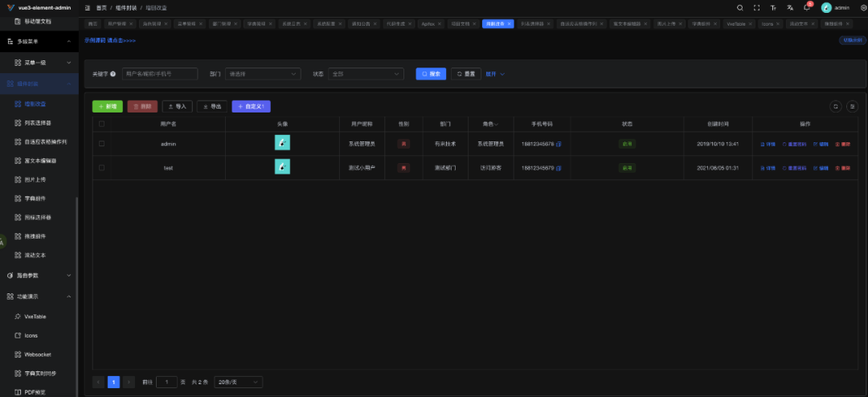The height and width of the screenshot is (397, 868).
Task: Open the notifications bell icon
Action: [x=807, y=8]
